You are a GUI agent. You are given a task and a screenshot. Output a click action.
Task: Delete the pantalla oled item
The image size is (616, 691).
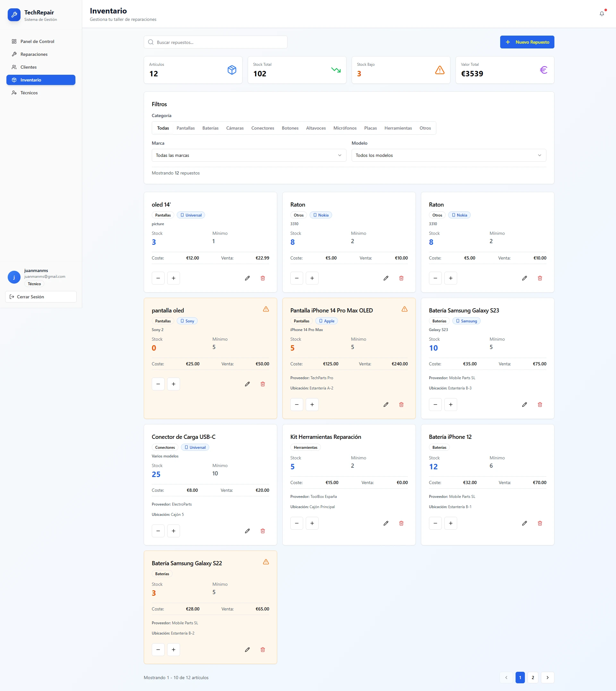tap(263, 384)
